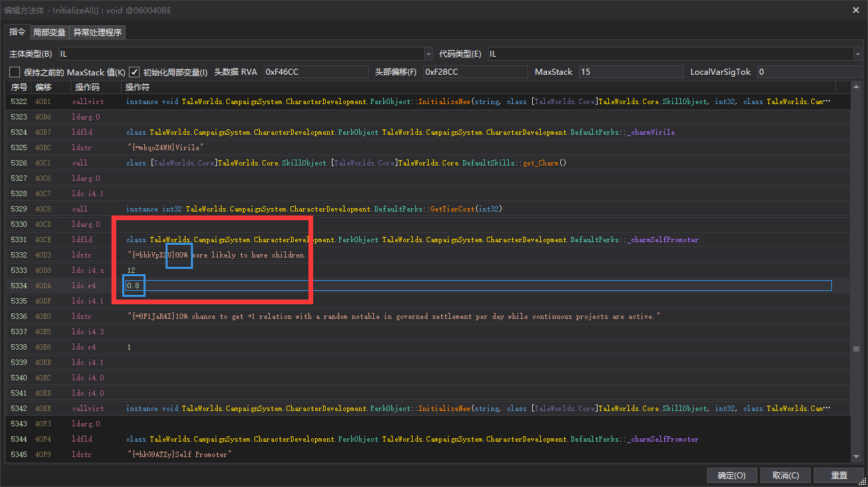Image resolution: width=868 pixels, height=487 pixels.
Task: Open the 局部变量 tab
Action: click(x=49, y=32)
